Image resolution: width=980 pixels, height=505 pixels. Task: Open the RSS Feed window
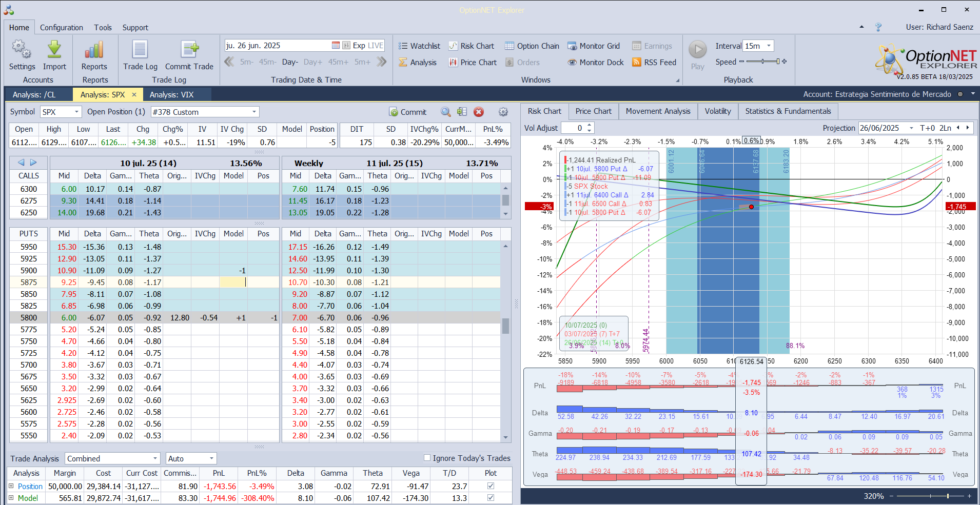(x=654, y=62)
